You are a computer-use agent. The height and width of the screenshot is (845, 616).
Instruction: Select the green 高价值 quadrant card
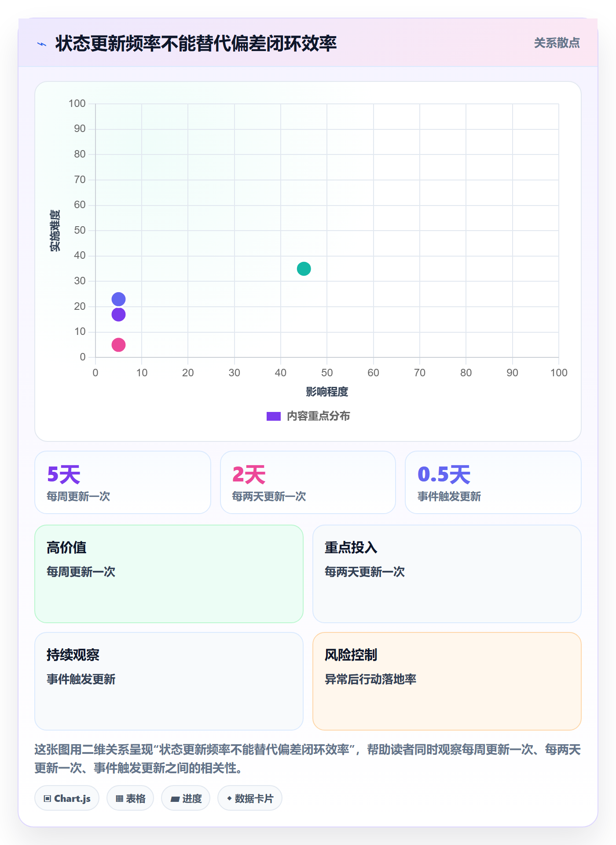pos(169,574)
